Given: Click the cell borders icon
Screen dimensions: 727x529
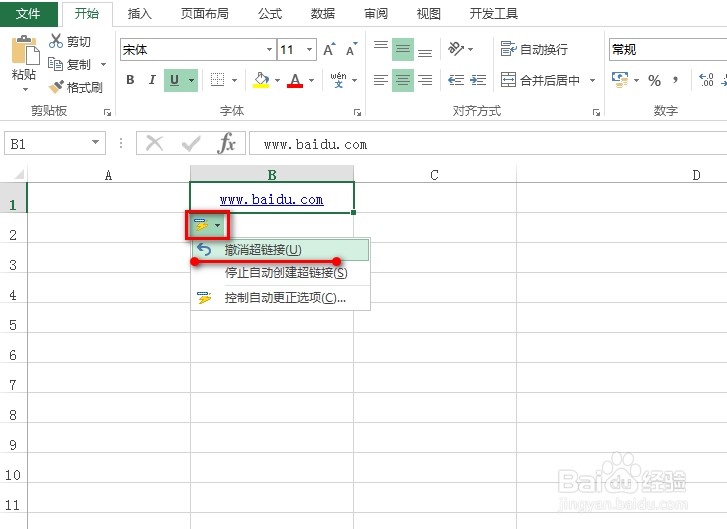Looking at the screenshot, I should (x=217, y=80).
